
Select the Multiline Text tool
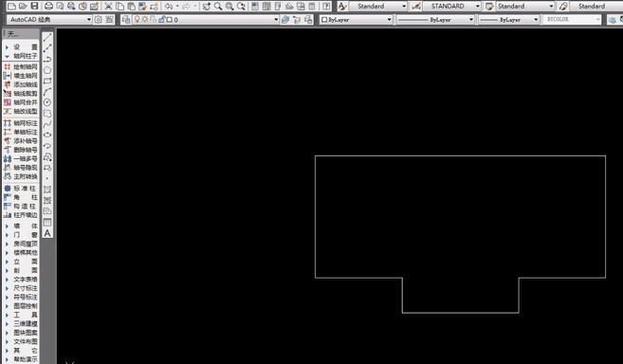[47, 233]
